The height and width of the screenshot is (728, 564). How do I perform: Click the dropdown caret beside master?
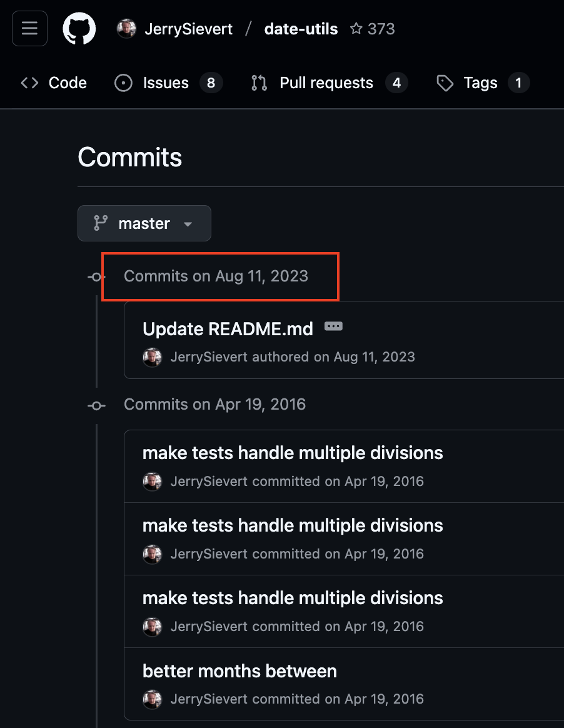click(x=188, y=224)
